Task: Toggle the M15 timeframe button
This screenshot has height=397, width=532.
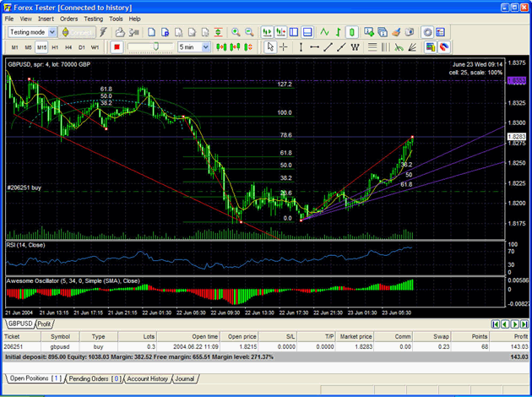Action: 41,47
